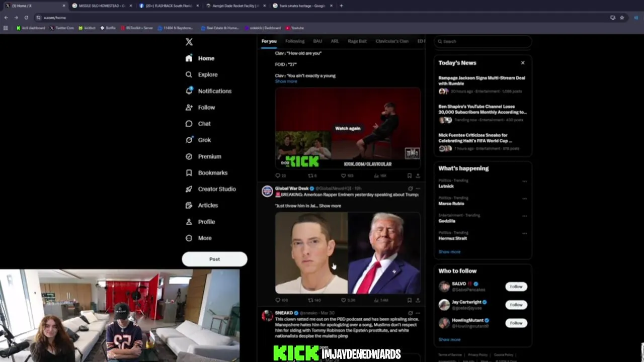Open more options on Global War Desk post

[x=418, y=189]
